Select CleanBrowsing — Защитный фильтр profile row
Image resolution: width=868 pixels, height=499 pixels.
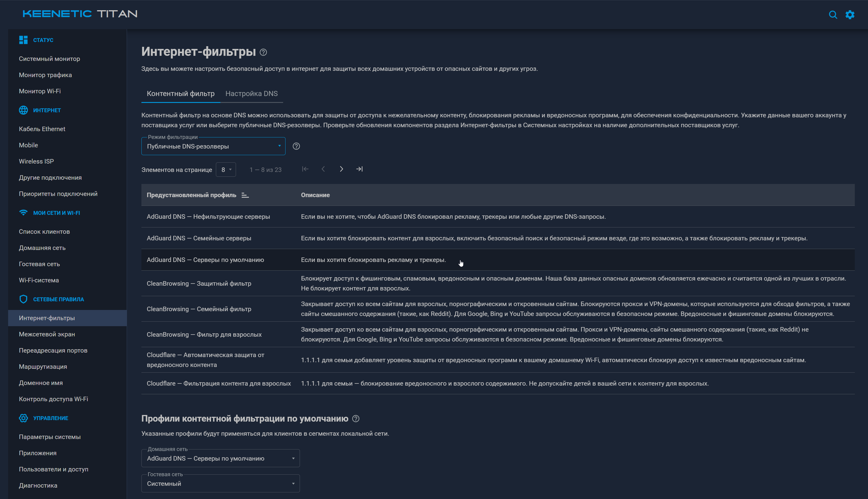[498, 284]
